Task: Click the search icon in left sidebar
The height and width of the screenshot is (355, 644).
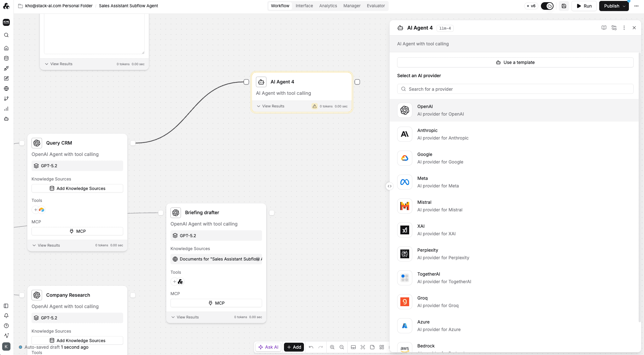Action: coord(6,35)
